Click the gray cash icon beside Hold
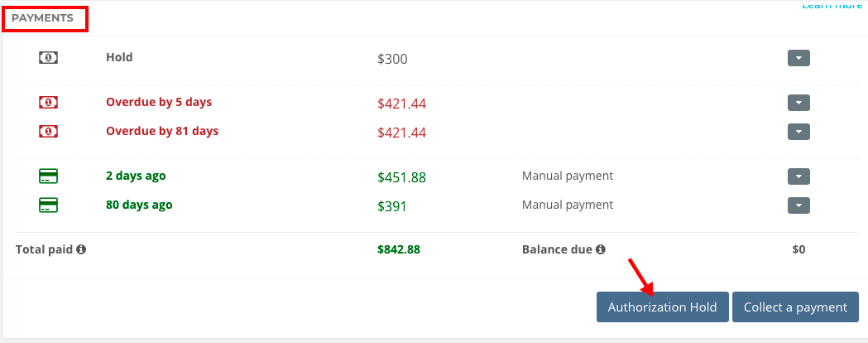This screenshot has width=868, height=343. click(48, 58)
